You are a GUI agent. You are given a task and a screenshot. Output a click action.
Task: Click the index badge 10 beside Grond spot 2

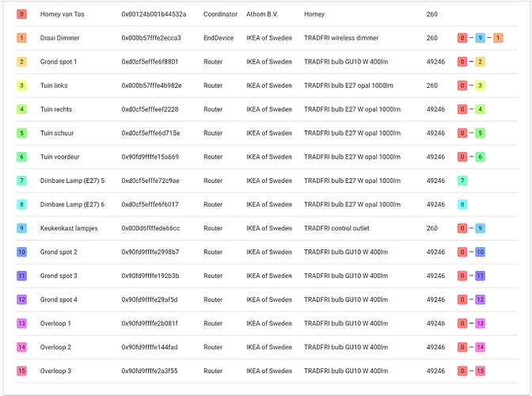[x=21, y=252]
